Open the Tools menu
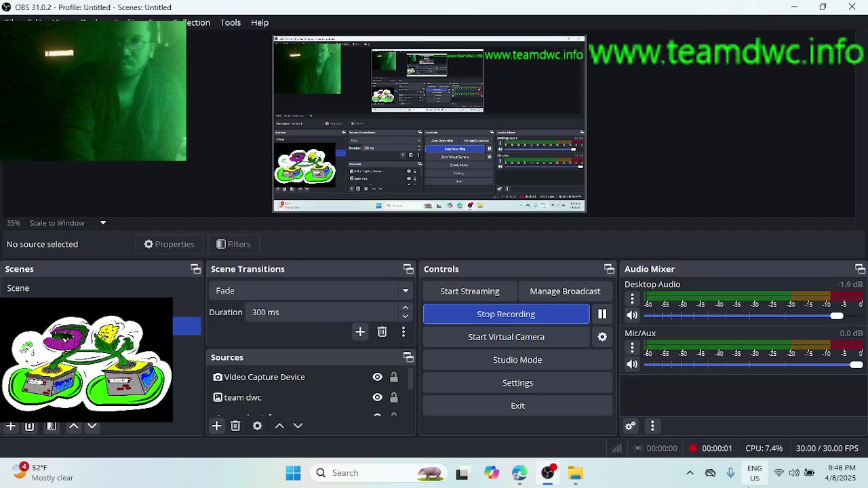868x488 pixels. [x=231, y=22]
